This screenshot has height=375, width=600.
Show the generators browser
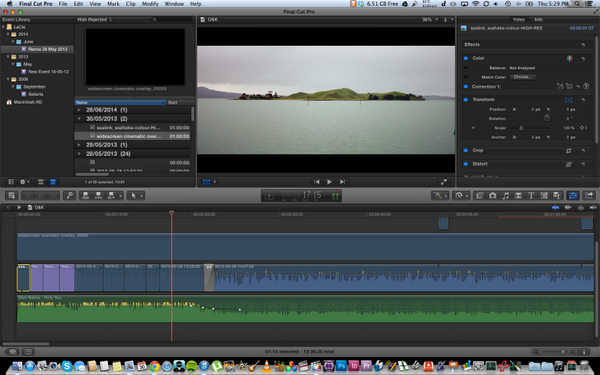(544, 196)
